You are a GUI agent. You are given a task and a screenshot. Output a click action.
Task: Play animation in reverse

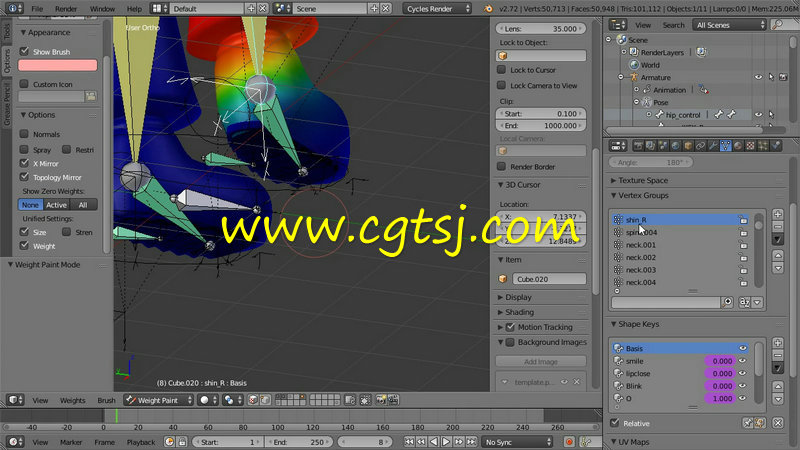[434, 442]
